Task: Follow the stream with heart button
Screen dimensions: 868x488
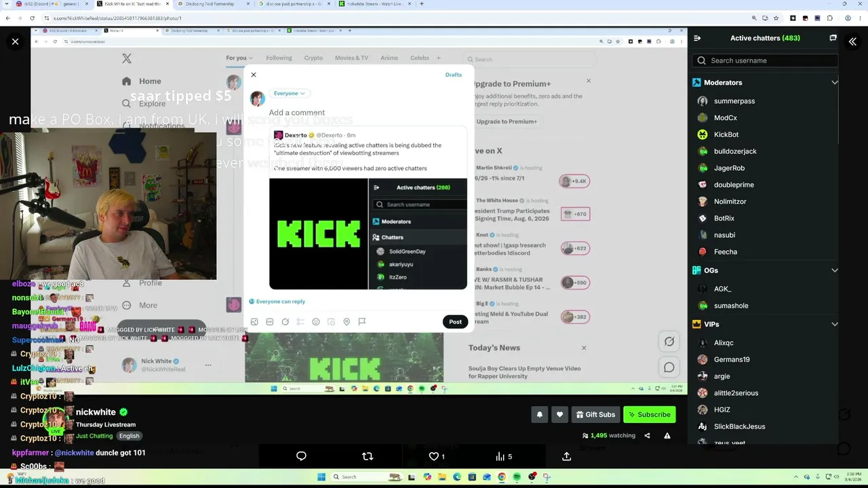Action: pyautogui.click(x=559, y=414)
